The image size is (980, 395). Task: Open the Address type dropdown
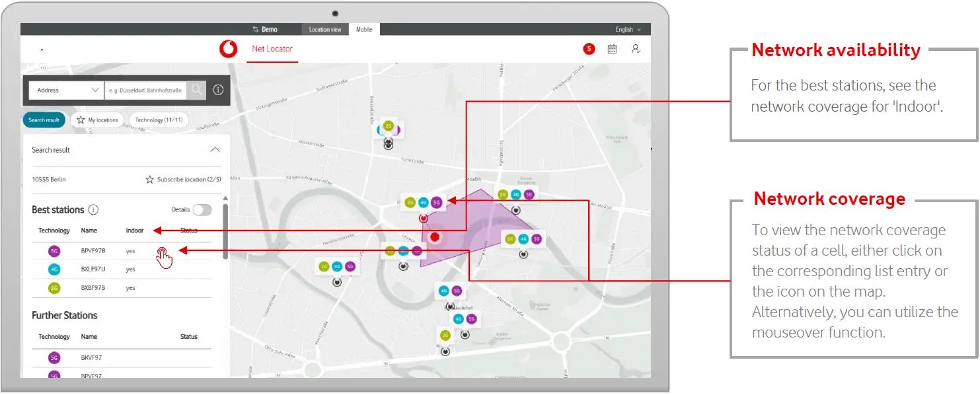point(65,90)
